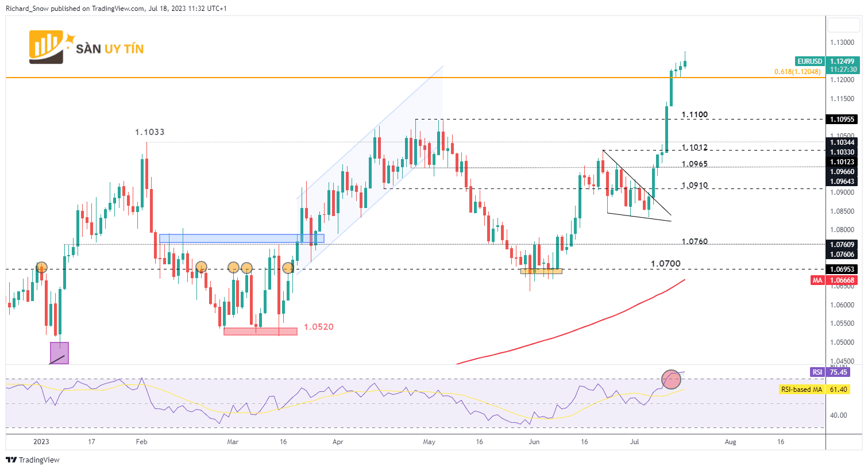Image resolution: width=868 pixels, height=470 pixels.
Task: Select the red MA indicator tag
Action: 817,280
